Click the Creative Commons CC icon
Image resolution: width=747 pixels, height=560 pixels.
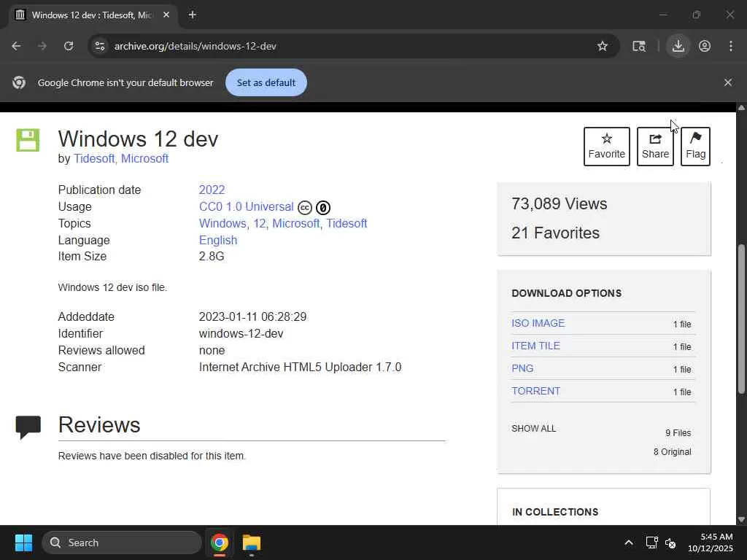(x=305, y=208)
